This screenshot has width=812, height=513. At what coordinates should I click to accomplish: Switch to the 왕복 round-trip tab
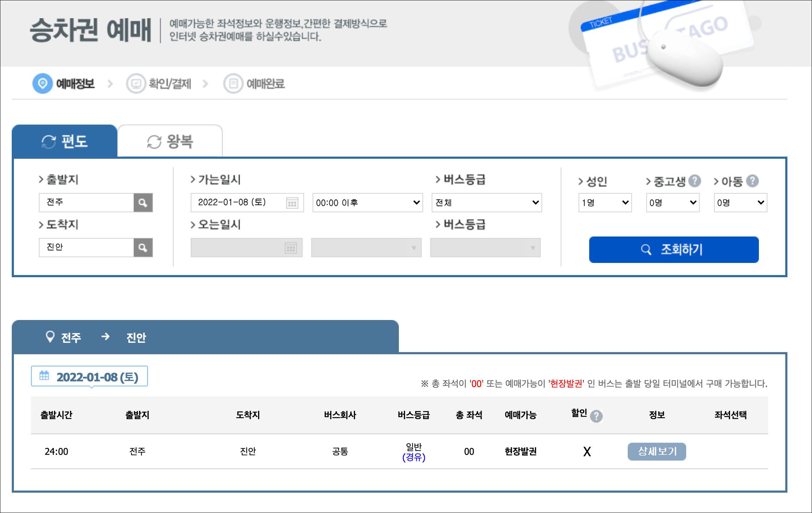point(170,141)
